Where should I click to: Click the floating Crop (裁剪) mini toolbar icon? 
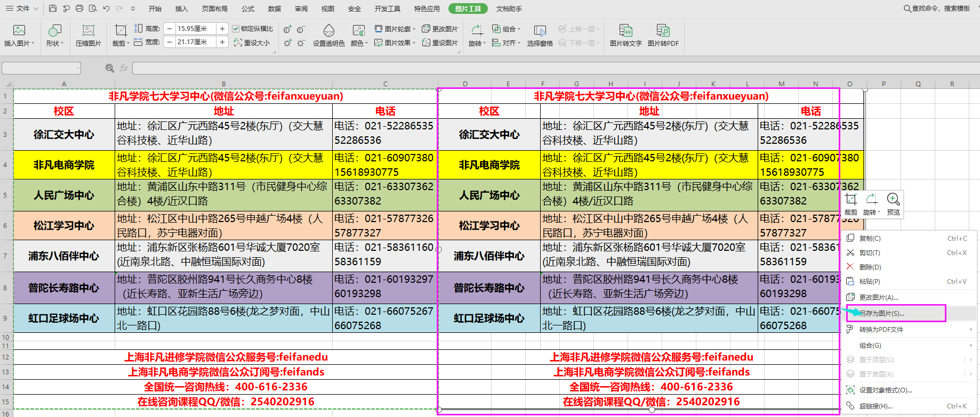[x=851, y=199]
